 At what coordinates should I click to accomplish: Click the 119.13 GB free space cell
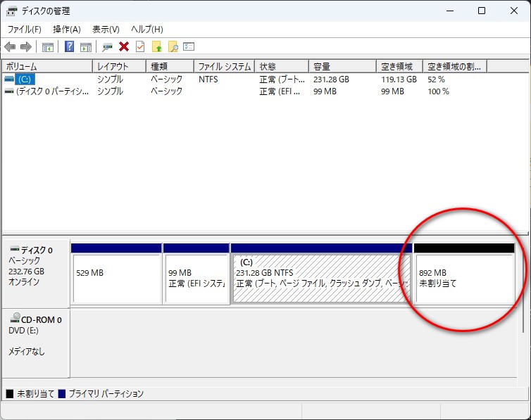(x=399, y=79)
